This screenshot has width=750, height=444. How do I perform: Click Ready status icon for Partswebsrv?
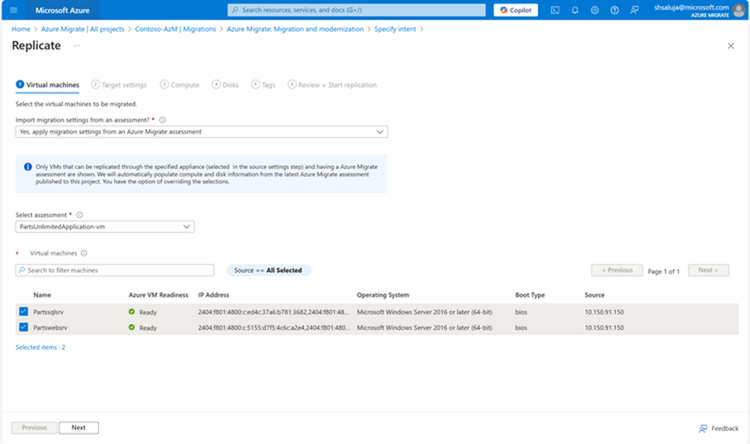click(x=132, y=328)
